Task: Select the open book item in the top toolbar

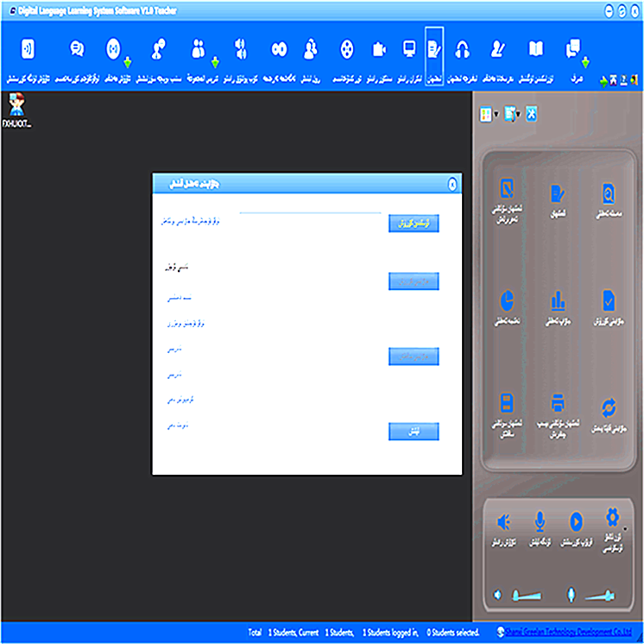Action: click(536, 49)
